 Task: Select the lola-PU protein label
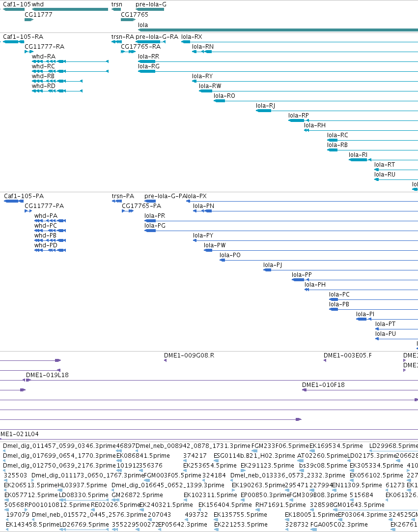(x=386, y=334)
